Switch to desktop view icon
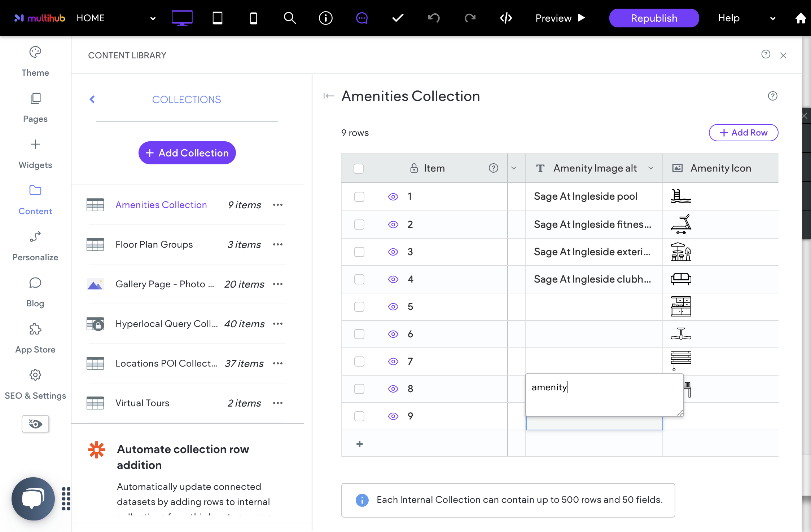Screen dimensions: 811x532 tap(182, 18)
